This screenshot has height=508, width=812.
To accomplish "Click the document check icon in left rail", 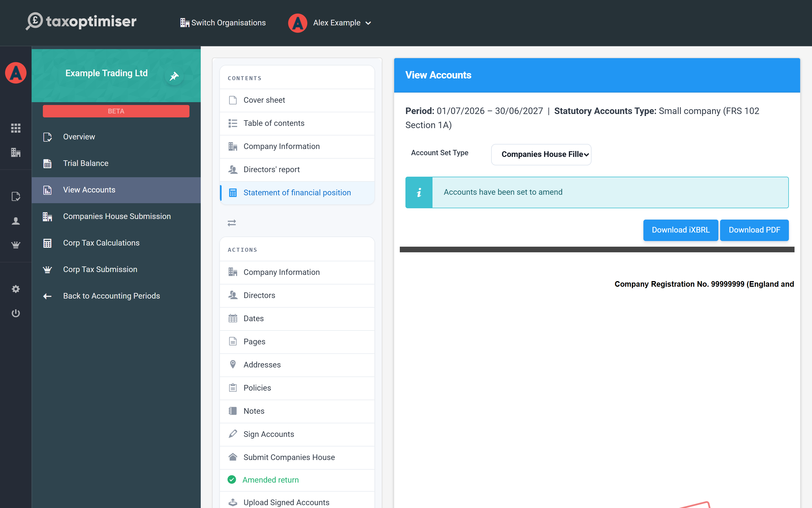I will coord(16,196).
